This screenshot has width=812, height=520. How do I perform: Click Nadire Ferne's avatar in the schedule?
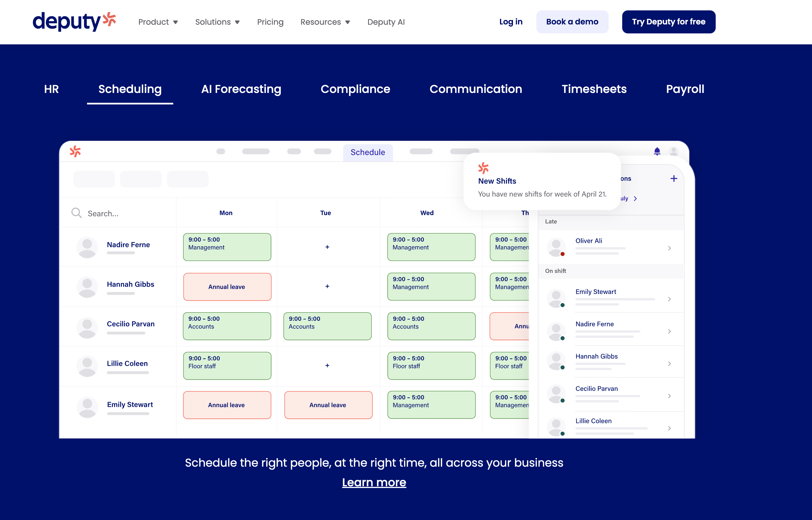pos(87,248)
